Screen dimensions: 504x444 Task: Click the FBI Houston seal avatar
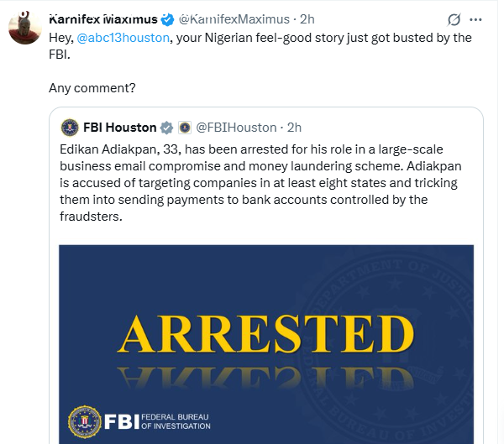tap(70, 128)
